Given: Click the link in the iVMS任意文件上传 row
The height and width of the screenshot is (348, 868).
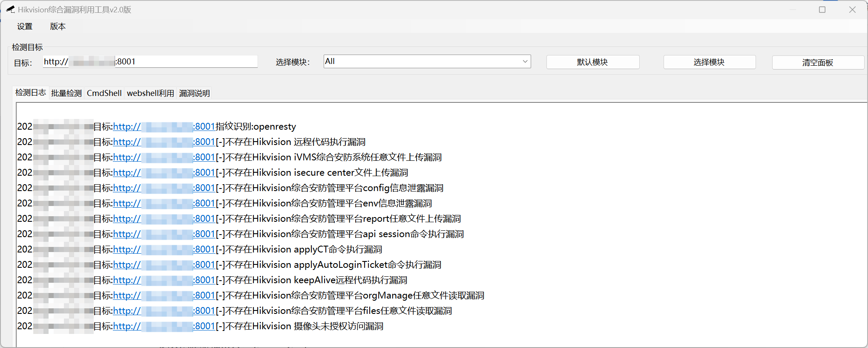Looking at the screenshot, I should tap(164, 157).
